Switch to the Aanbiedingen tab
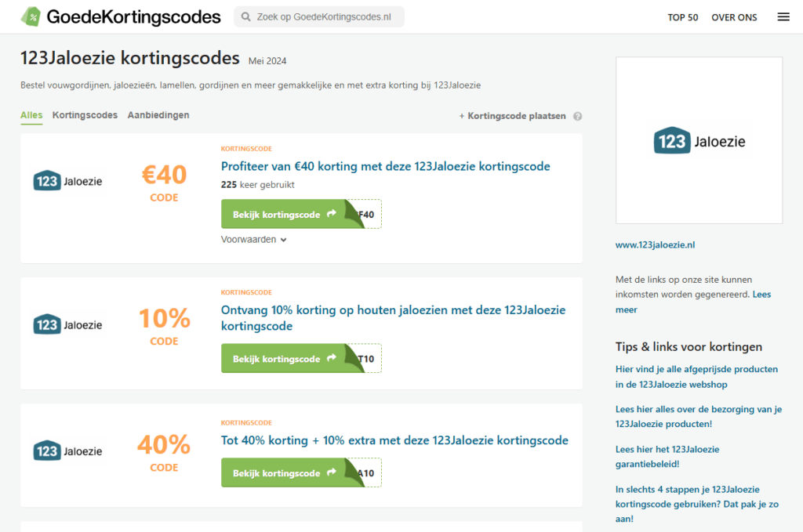The height and width of the screenshot is (532, 803). click(158, 115)
